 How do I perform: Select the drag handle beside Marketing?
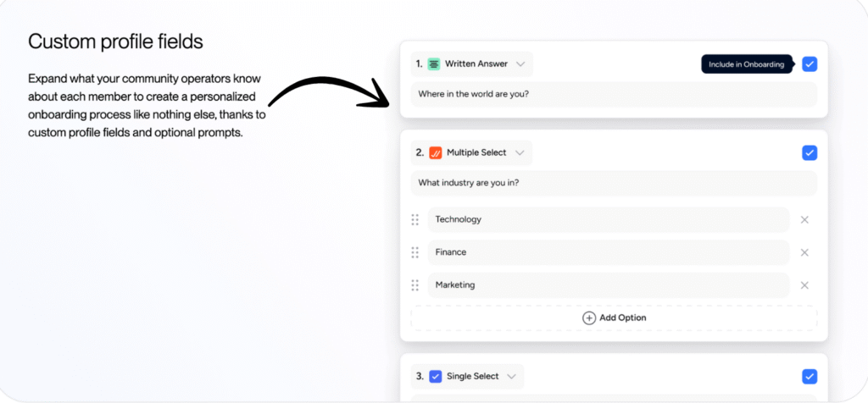(x=415, y=285)
